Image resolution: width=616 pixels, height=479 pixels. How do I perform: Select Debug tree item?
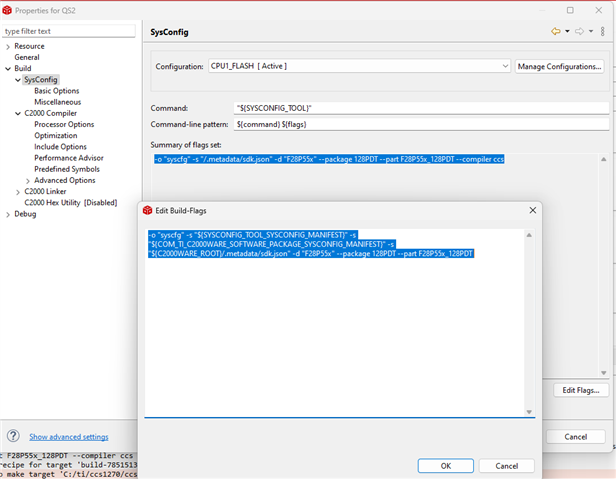25,214
